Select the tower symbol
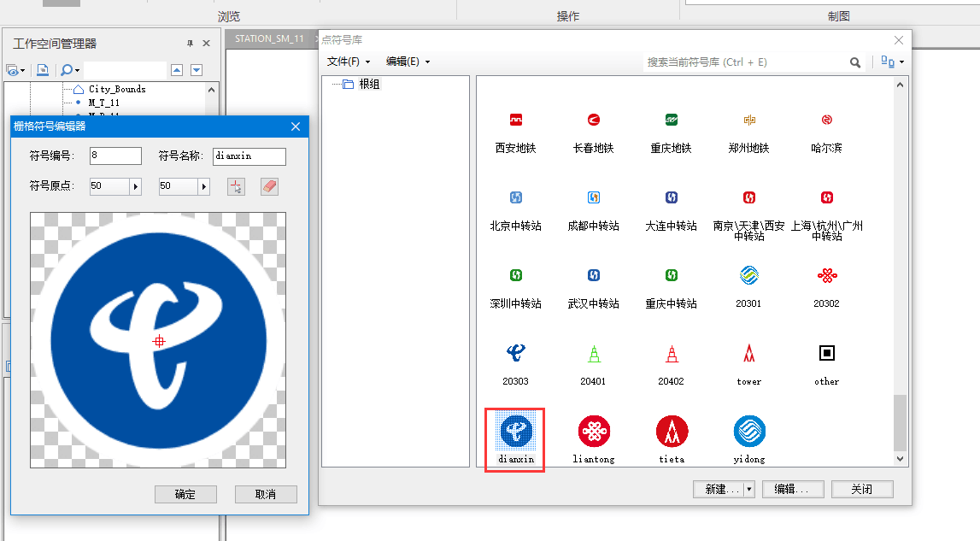 pyautogui.click(x=748, y=353)
